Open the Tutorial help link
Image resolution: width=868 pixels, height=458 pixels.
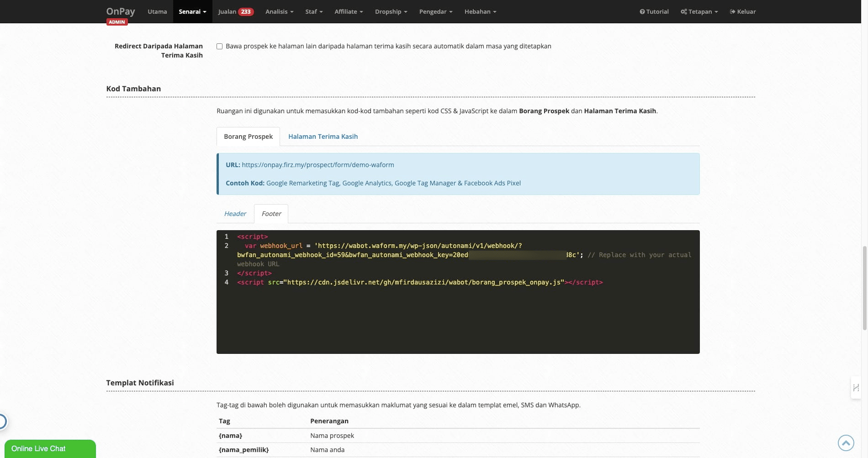654,11
